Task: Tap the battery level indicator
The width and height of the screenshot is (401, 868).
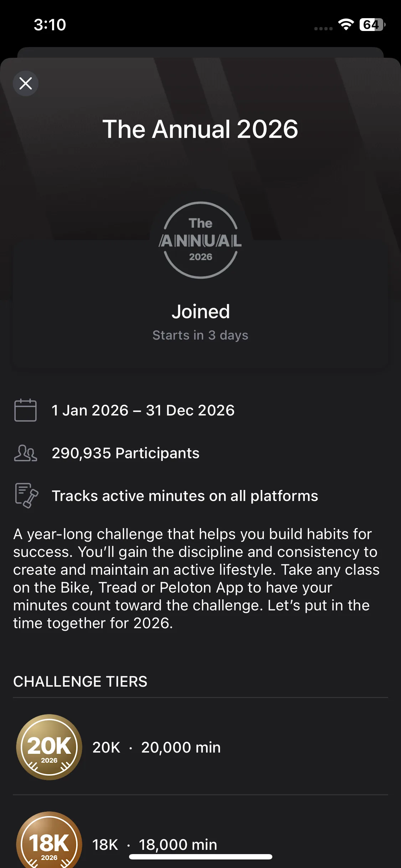Action: [x=372, y=25]
